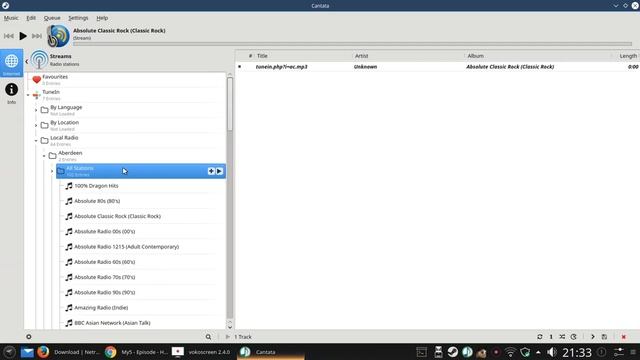The height and width of the screenshot is (360, 640).
Task: Show hidden tray icons arrow
Action: click(538, 352)
